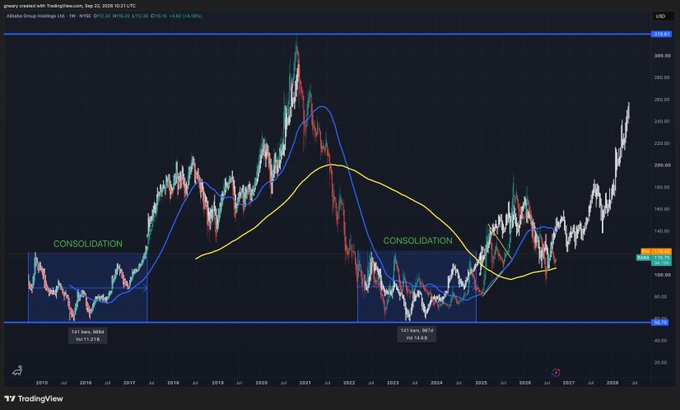Click the upper blue horizontal line price tag 318.81
This screenshot has width=680, height=410.
(662, 34)
